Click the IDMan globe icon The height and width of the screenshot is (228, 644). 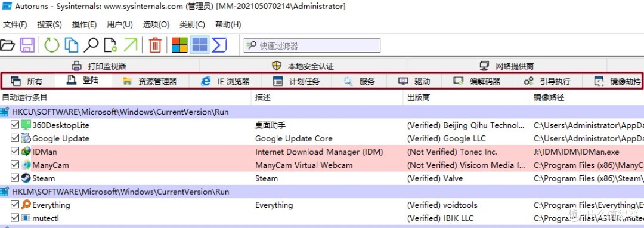[x=26, y=152]
